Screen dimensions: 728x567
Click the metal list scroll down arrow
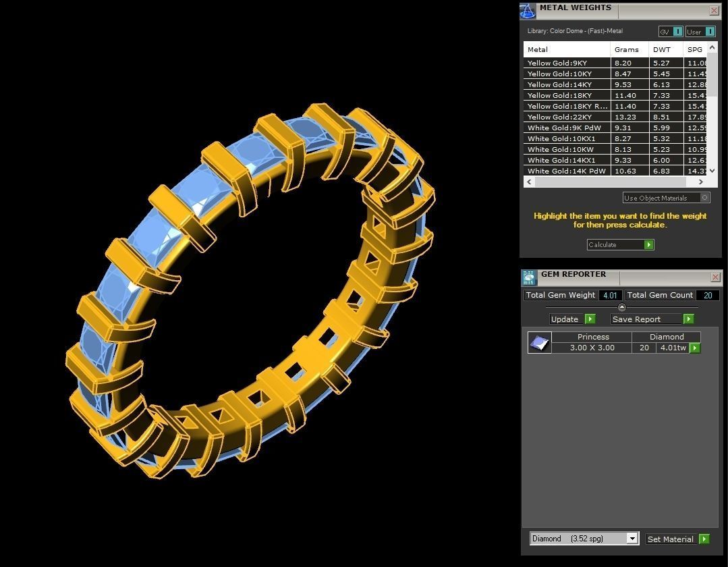click(712, 171)
